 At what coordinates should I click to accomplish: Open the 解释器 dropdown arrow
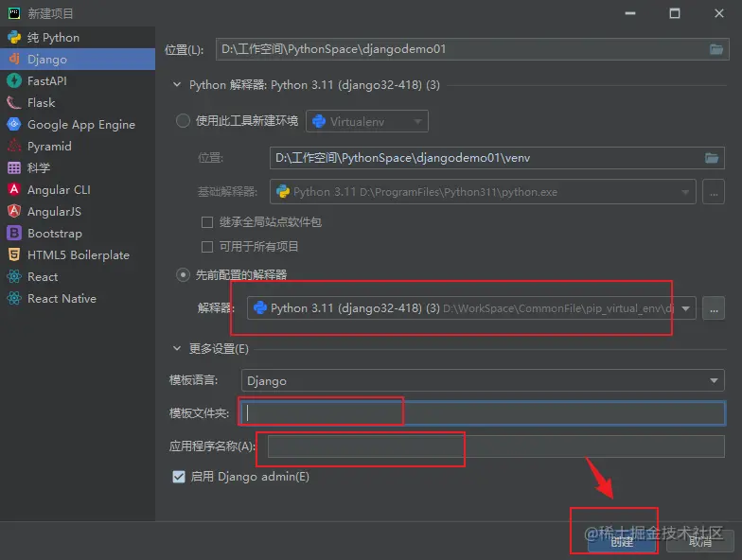pyautogui.click(x=685, y=308)
